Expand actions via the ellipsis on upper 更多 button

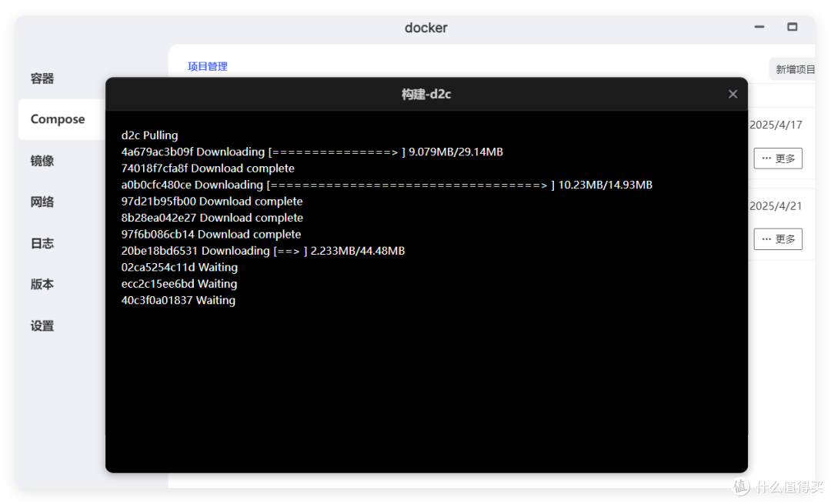(768, 159)
